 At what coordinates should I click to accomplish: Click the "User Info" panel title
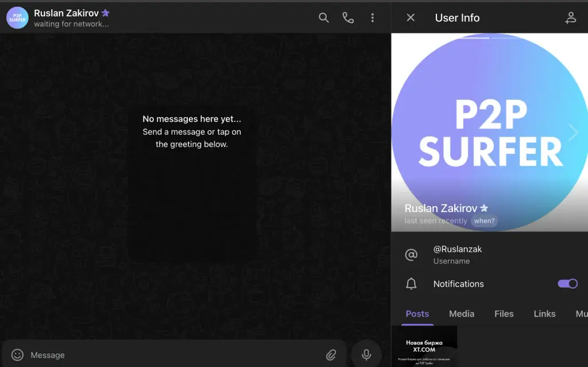click(457, 18)
